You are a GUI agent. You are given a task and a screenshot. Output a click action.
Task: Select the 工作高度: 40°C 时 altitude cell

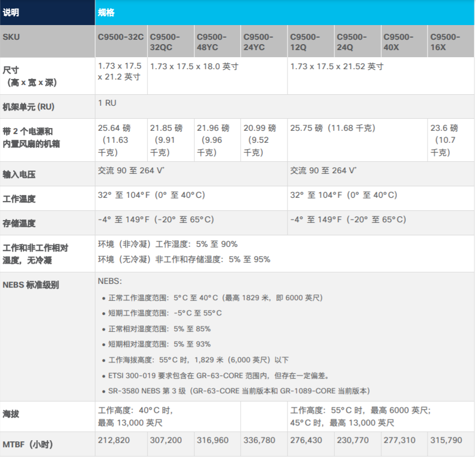click(168, 416)
